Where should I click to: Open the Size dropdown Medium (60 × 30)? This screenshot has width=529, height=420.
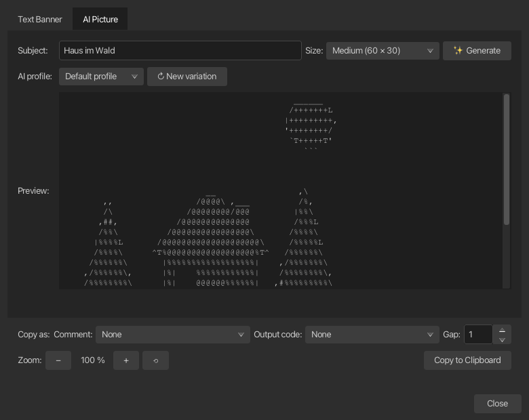[x=383, y=51]
